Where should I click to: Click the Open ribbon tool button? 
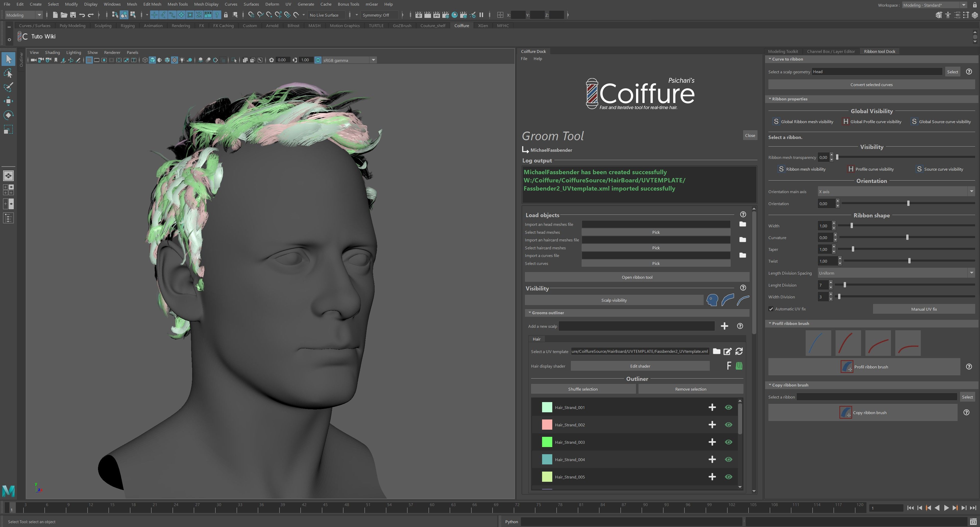coord(637,277)
